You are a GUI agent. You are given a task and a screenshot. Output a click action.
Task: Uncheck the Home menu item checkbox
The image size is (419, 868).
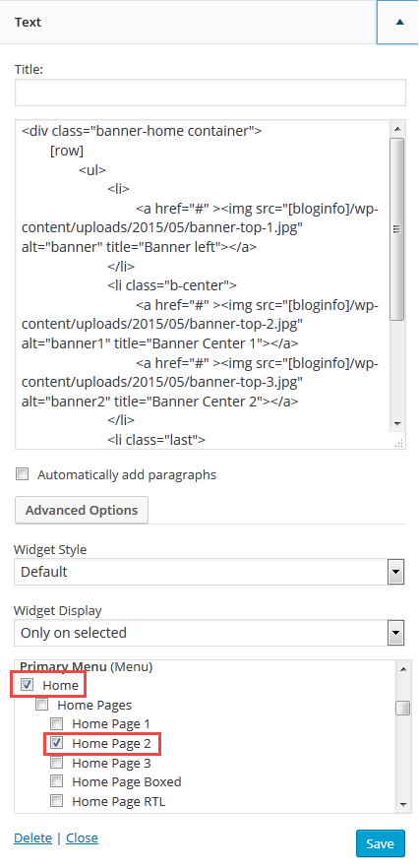tap(26, 685)
